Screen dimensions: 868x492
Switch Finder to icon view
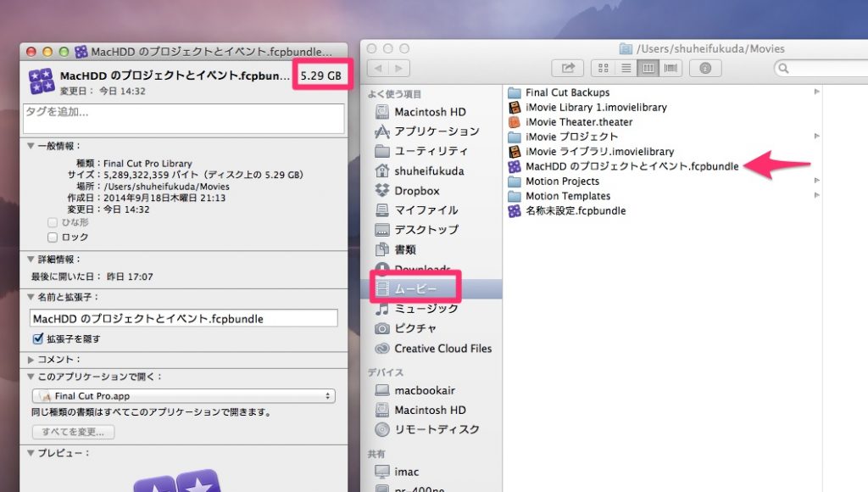click(x=603, y=68)
